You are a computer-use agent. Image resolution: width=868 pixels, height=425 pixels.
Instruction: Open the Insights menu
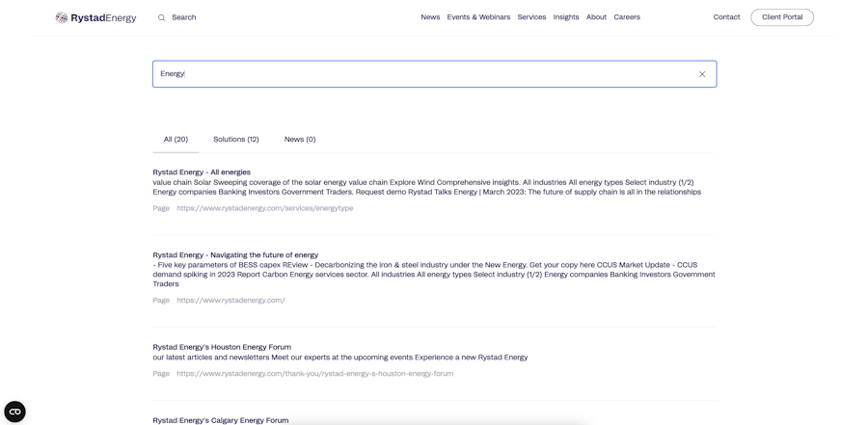pos(566,17)
